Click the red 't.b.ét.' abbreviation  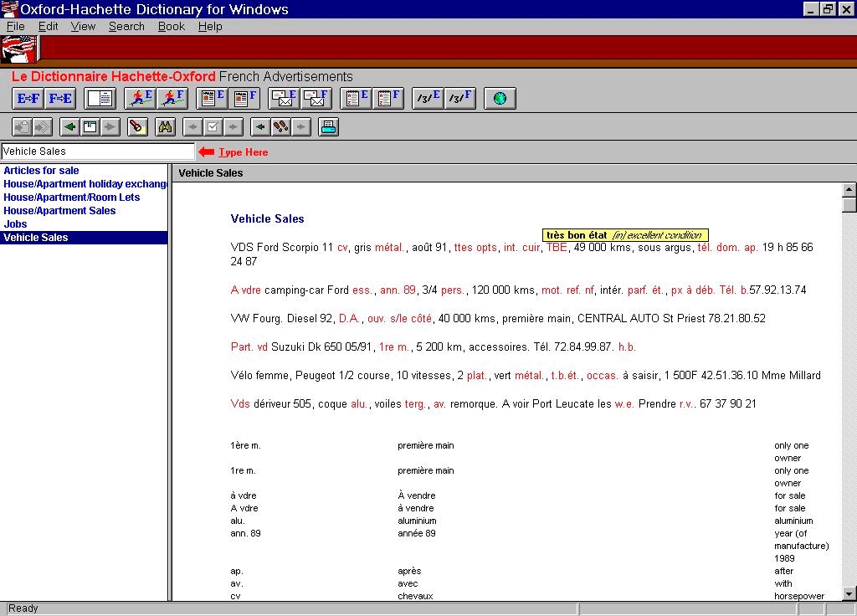[565, 376]
